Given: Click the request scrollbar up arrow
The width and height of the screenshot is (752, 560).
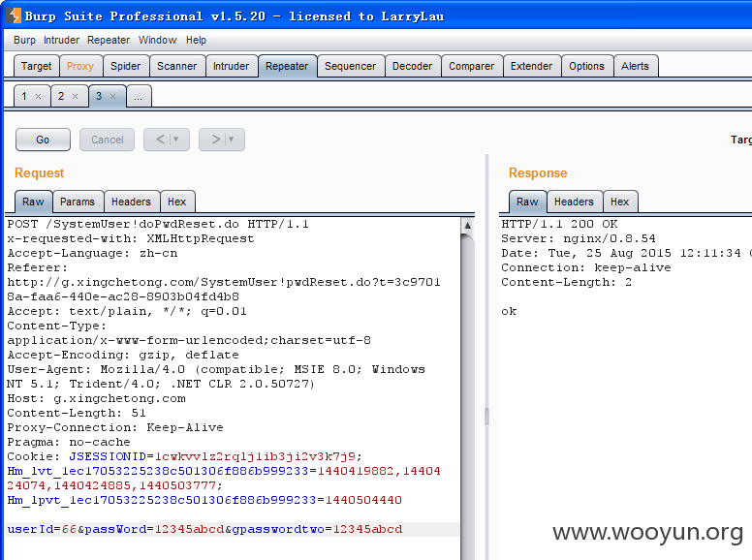Looking at the screenshot, I should [467, 225].
